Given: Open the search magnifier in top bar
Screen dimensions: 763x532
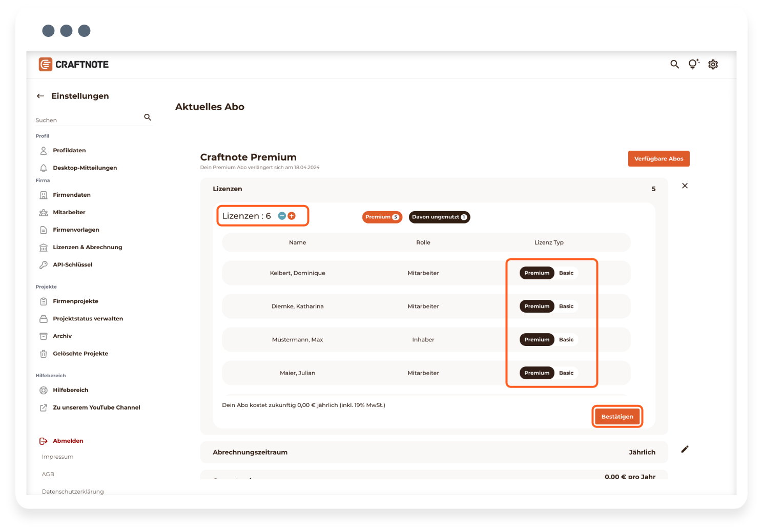Looking at the screenshot, I should [674, 64].
